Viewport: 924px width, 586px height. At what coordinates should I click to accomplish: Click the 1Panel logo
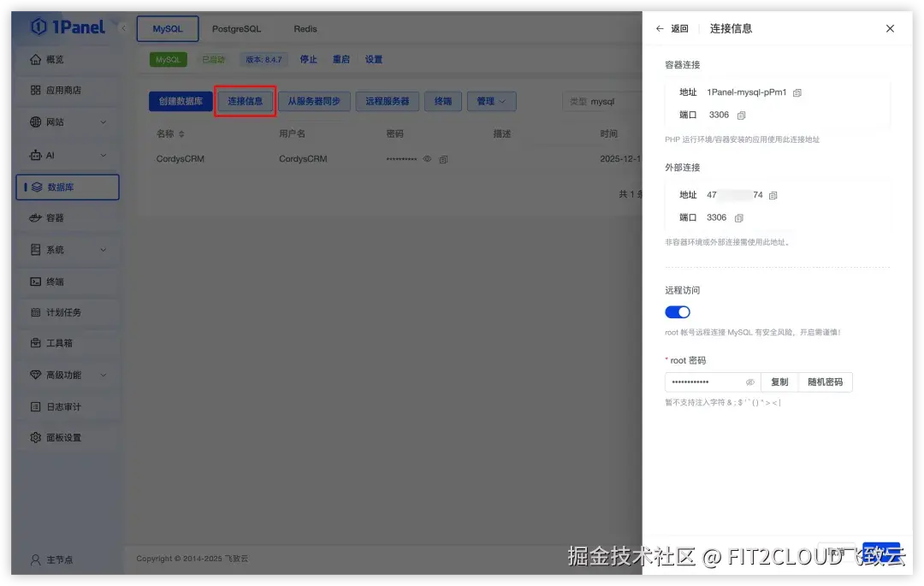pos(68,27)
